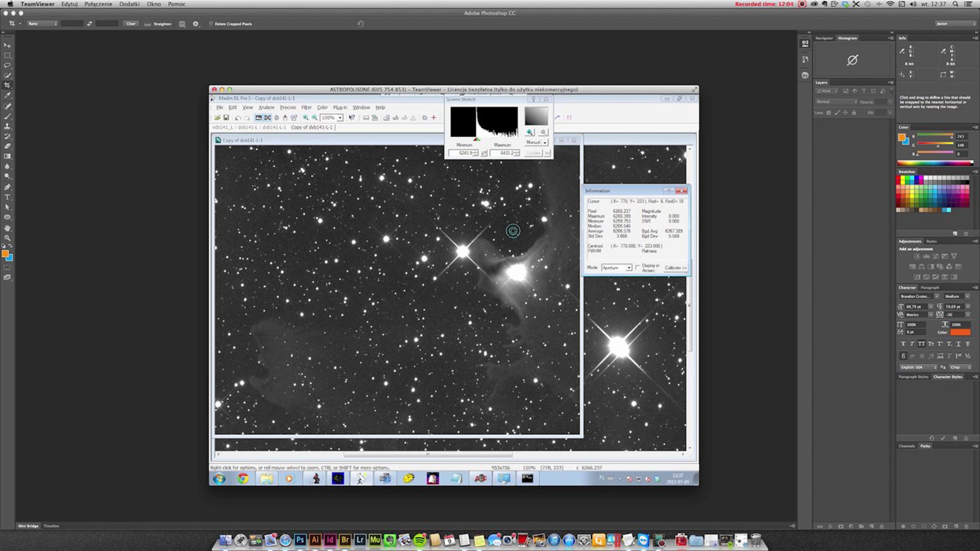This screenshot has width=980, height=551.
Task: Select the Gradient tool
Action: click(7, 156)
